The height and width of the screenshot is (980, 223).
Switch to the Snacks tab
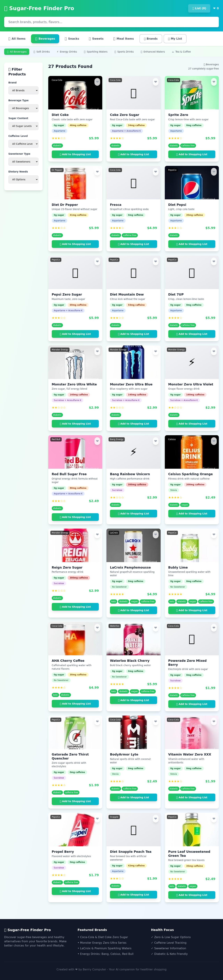(x=72, y=38)
